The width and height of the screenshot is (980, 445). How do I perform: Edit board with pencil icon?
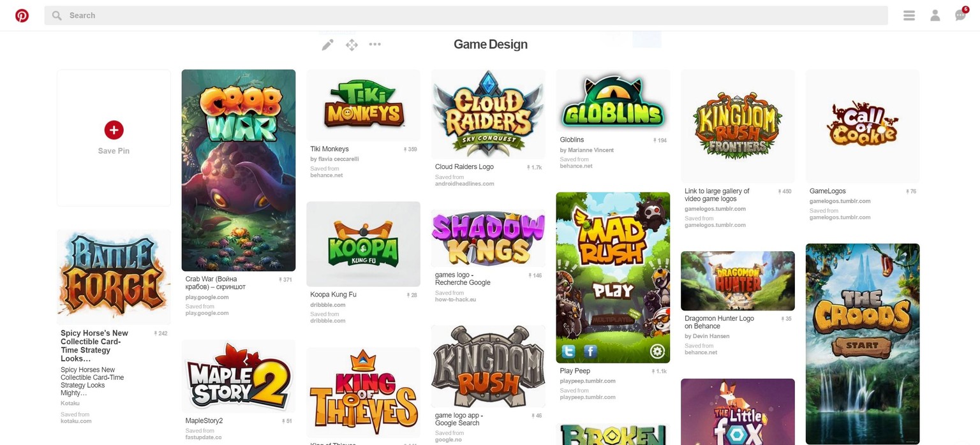327,45
